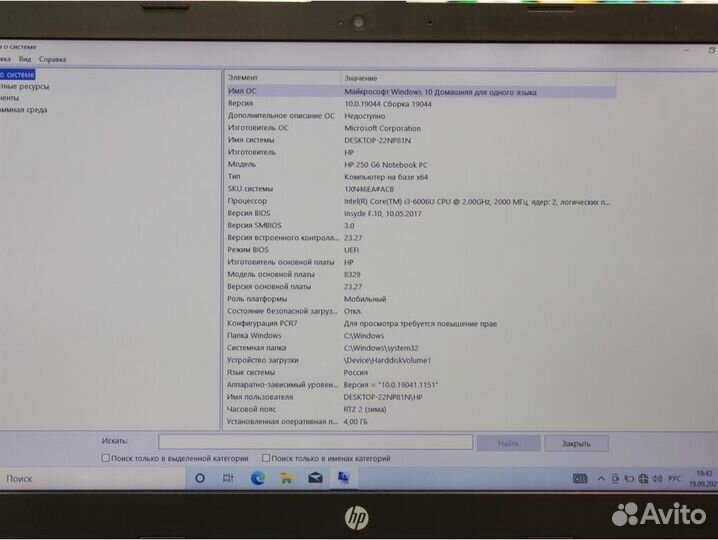Open touch keyboard tray icon
This screenshot has width=718, height=540.
coord(580,479)
